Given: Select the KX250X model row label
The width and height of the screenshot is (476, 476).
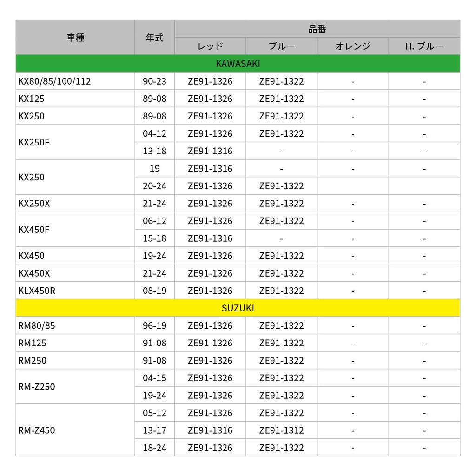Looking at the screenshot, I should tap(34, 204).
